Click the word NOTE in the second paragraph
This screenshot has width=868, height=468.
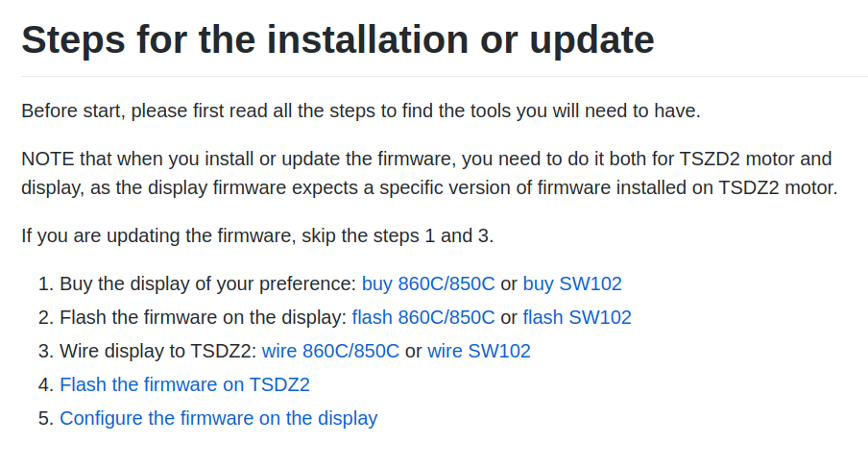[x=48, y=159]
